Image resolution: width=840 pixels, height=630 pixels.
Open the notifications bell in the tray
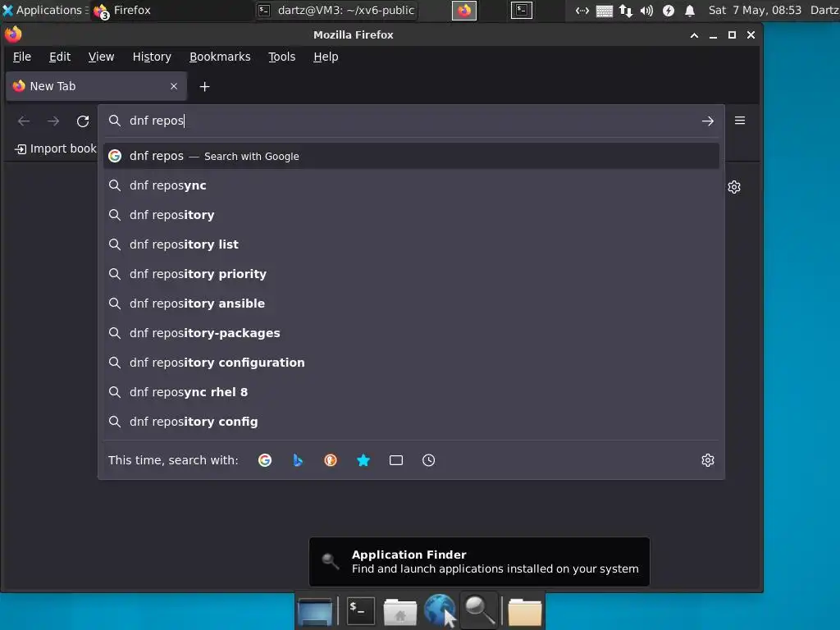(690, 10)
